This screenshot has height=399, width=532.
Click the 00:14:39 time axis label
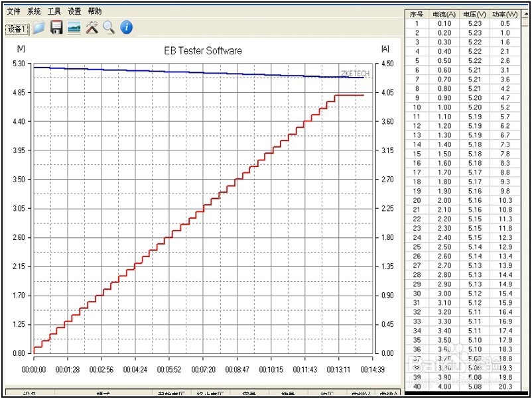point(373,370)
